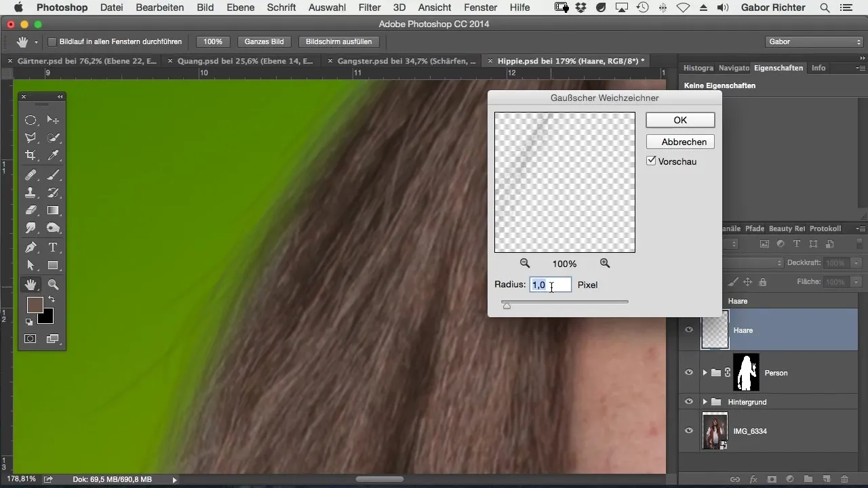The image size is (868, 488).
Task: Open Spotlight search in menu bar
Action: (825, 8)
